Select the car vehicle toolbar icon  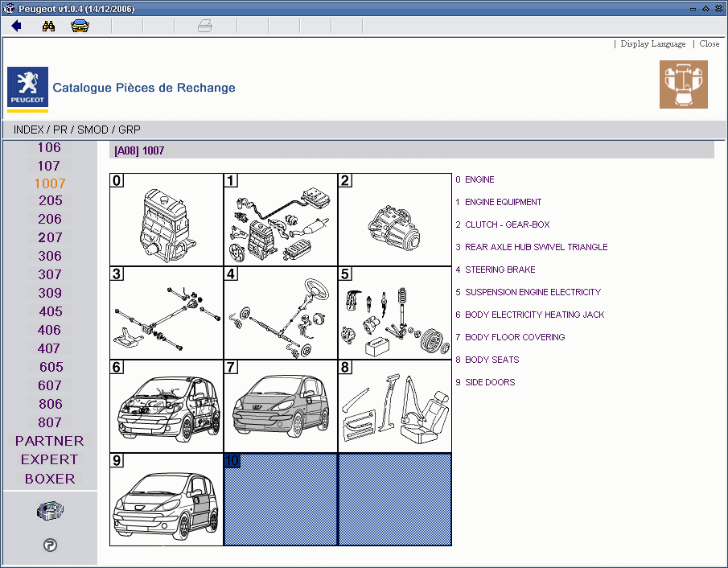(78, 25)
